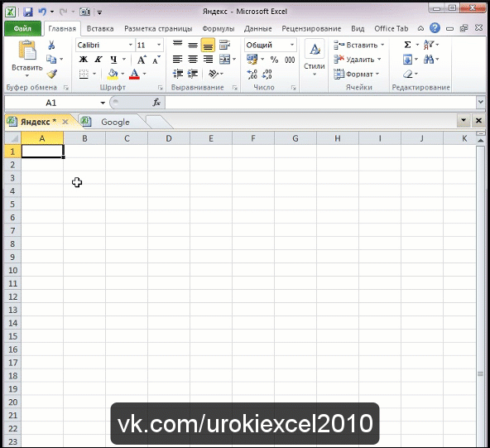Toggle bottom vertical alignment (highlighted)
Image resolution: width=490 pixels, height=448 pixels.
208,45
